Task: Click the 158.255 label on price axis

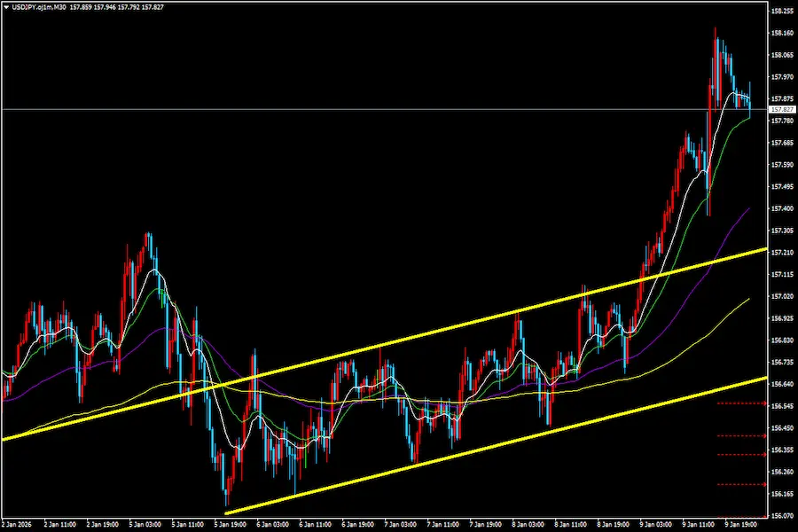Action: click(782, 12)
